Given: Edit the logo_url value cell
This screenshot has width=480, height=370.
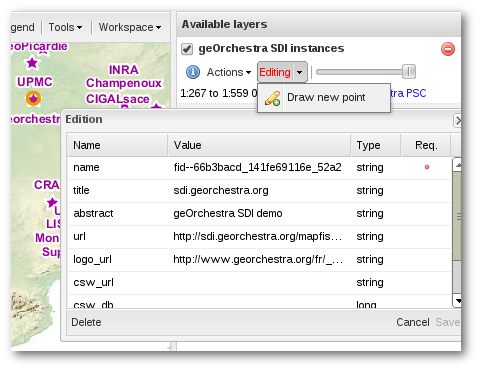Looking at the screenshot, I should pyautogui.click(x=259, y=259).
